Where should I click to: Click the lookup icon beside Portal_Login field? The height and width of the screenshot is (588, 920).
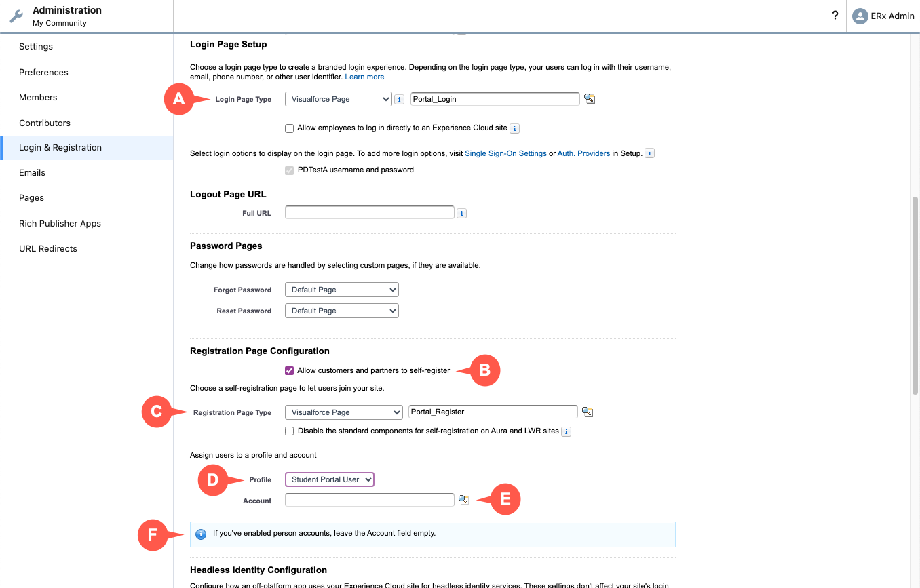[x=590, y=99]
